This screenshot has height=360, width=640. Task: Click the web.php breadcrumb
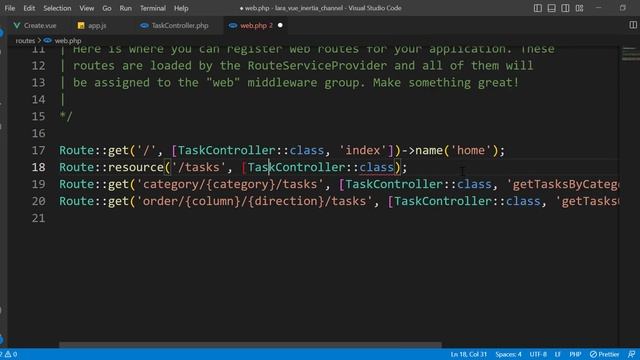click(x=68, y=41)
